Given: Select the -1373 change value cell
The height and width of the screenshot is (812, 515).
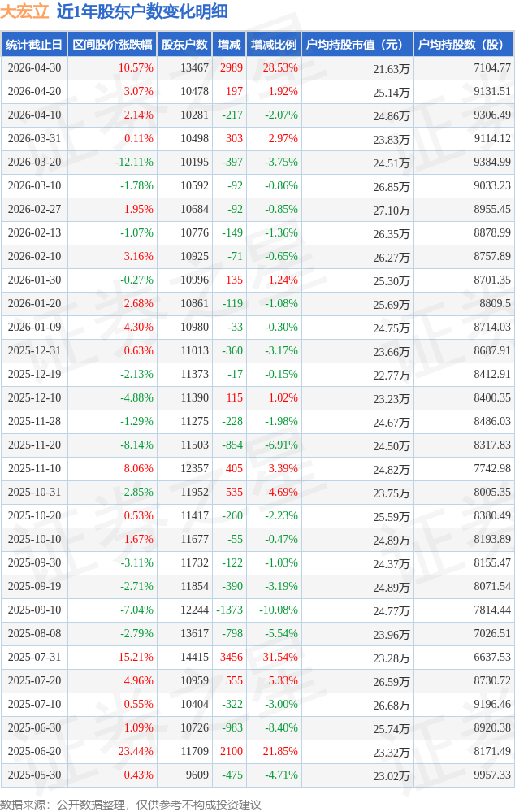Looking at the screenshot, I should [229, 610].
